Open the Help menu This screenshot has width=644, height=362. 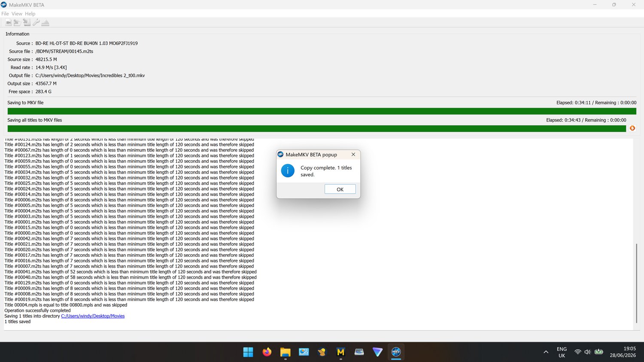point(30,14)
